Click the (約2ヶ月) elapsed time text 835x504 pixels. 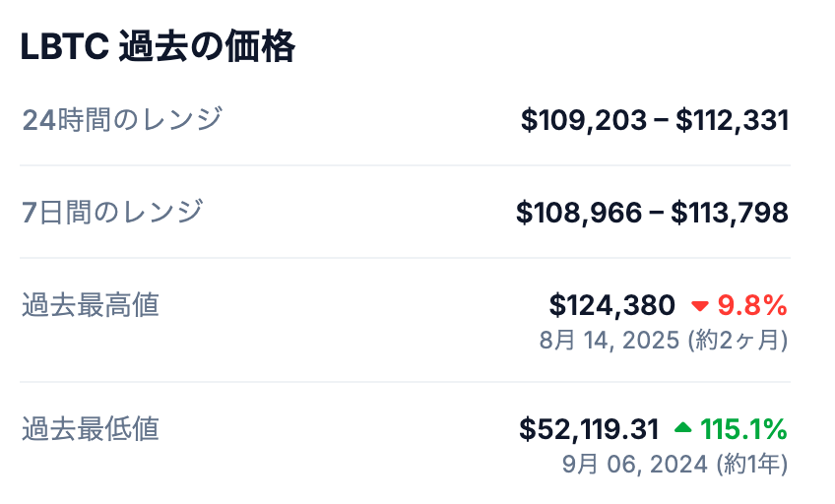coord(737,341)
